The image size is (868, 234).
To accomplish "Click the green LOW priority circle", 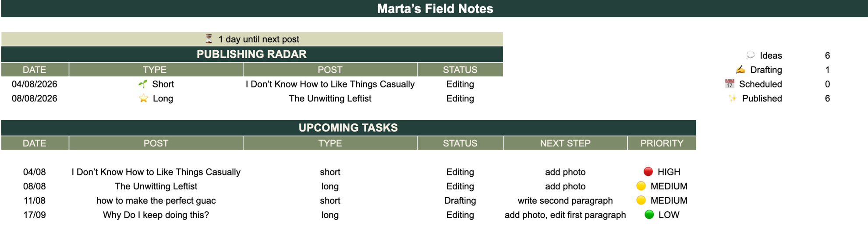I will [x=649, y=215].
